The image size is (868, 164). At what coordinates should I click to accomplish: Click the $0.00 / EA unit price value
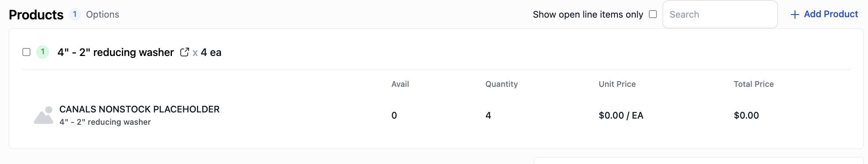click(621, 116)
